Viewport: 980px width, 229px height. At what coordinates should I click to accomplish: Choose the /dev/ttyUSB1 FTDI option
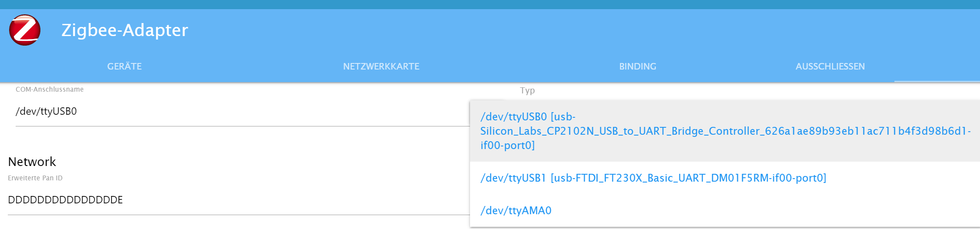point(653,178)
